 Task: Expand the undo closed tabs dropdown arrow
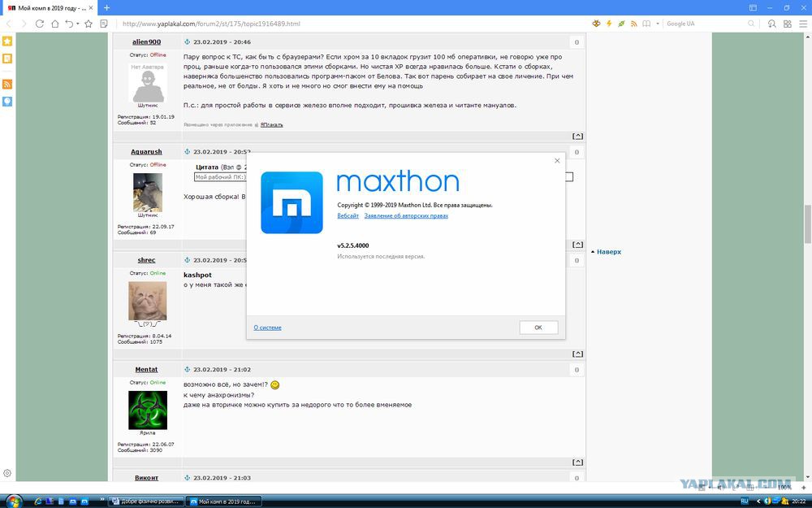pyautogui.click(x=78, y=24)
